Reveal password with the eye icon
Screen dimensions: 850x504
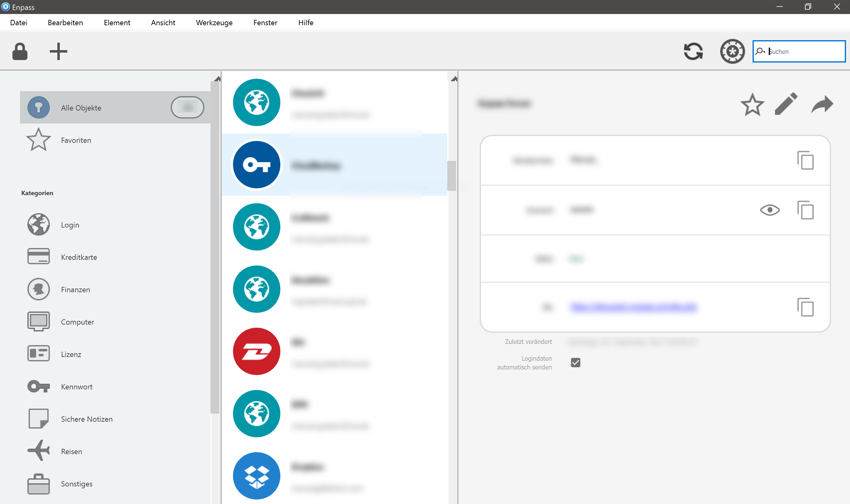770,210
